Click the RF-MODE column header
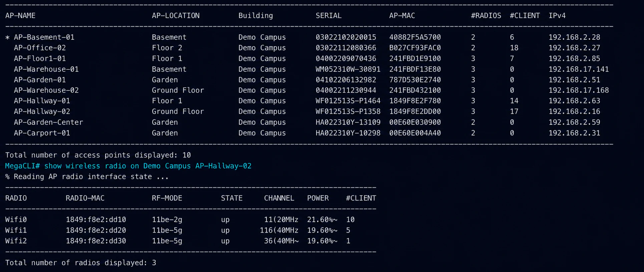 pos(167,198)
